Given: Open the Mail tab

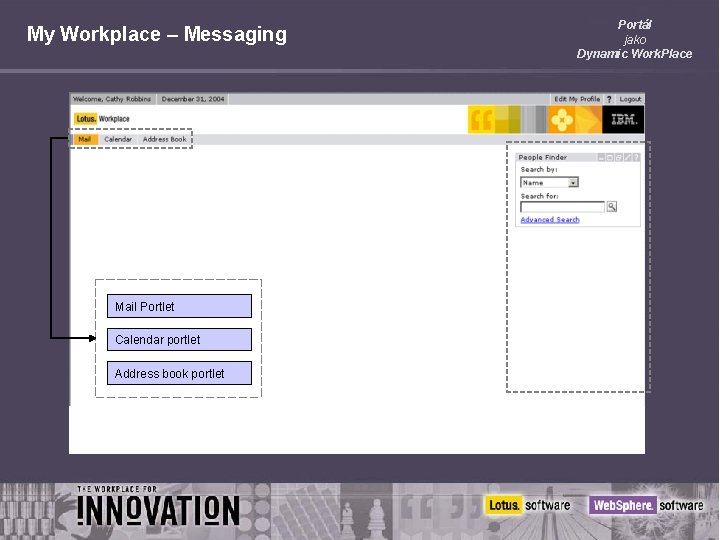Looking at the screenshot, I should (84, 139).
